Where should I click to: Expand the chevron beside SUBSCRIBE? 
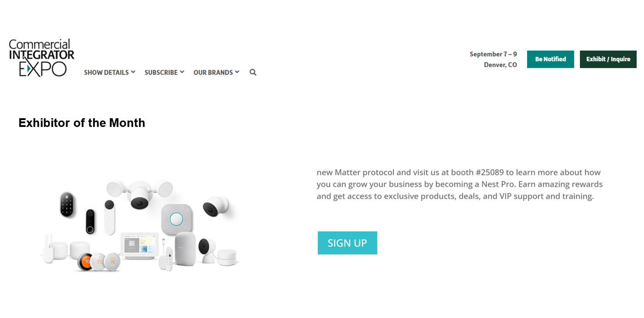coord(182,72)
